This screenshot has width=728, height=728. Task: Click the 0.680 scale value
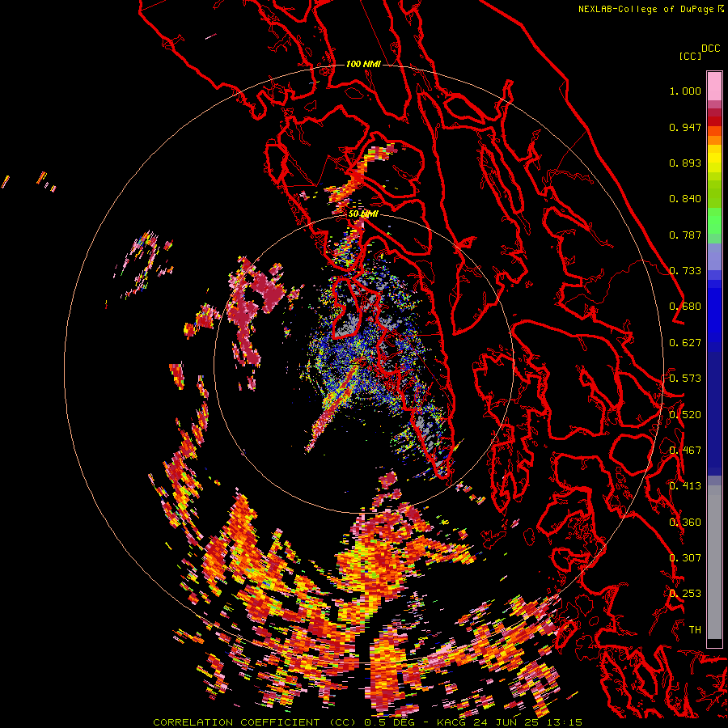coord(685,307)
